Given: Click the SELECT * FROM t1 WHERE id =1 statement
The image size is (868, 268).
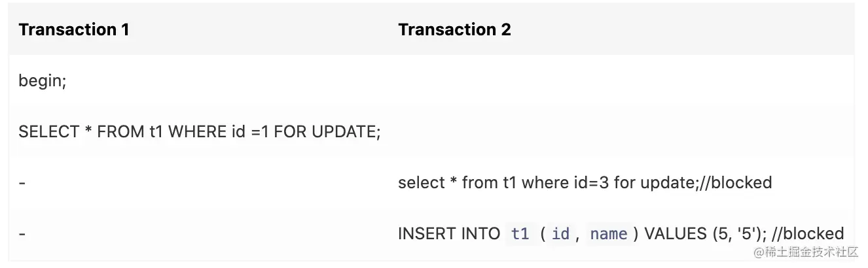Looking at the screenshot, I should pyautogui.click(x=200, y=131).
